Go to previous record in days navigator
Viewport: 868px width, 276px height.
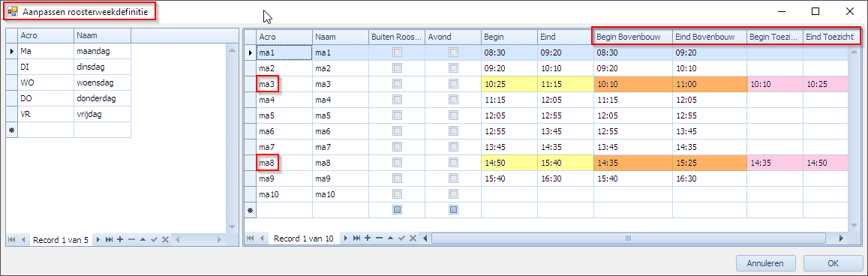(x=23, y=239)
